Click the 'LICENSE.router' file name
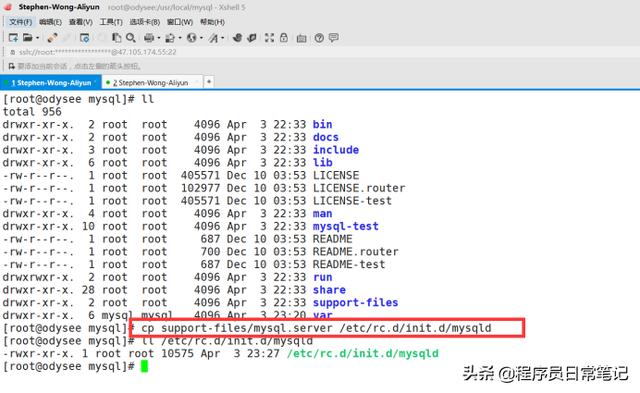Image resolution: width=640 pixels, height=393 pixels. click(359, 188)
